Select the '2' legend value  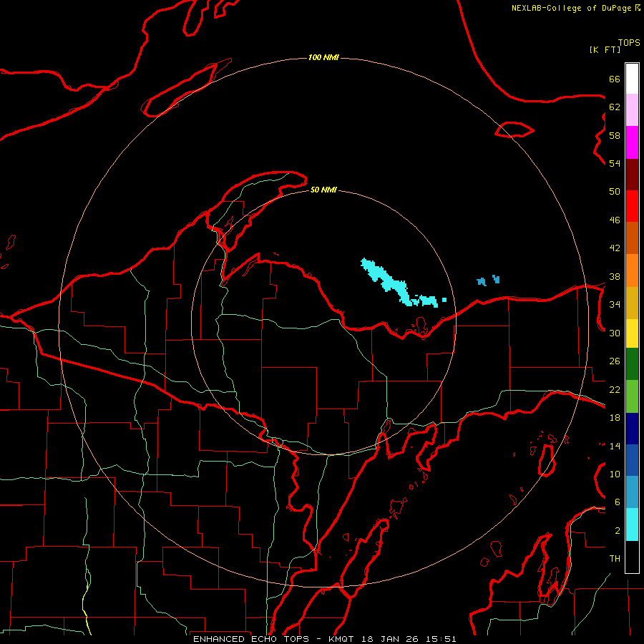(618, 530)
